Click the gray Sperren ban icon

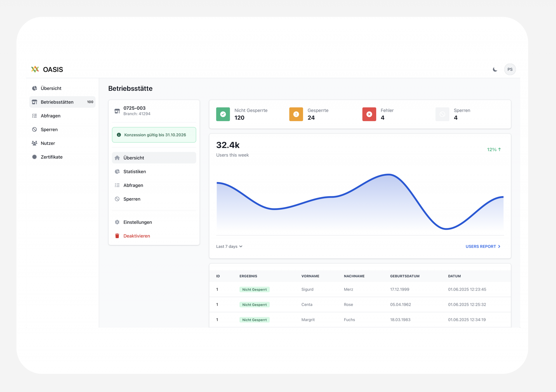[442, 114]
